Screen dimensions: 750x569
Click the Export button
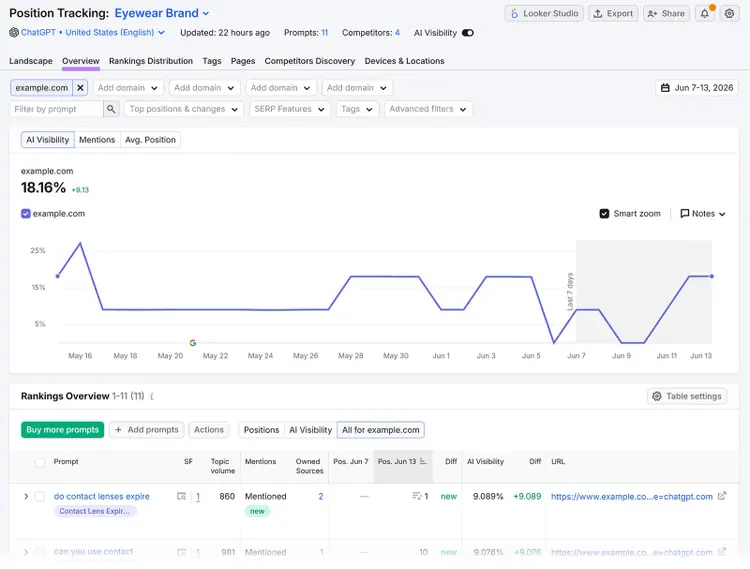pyautogui.click(x=613, y=13)
